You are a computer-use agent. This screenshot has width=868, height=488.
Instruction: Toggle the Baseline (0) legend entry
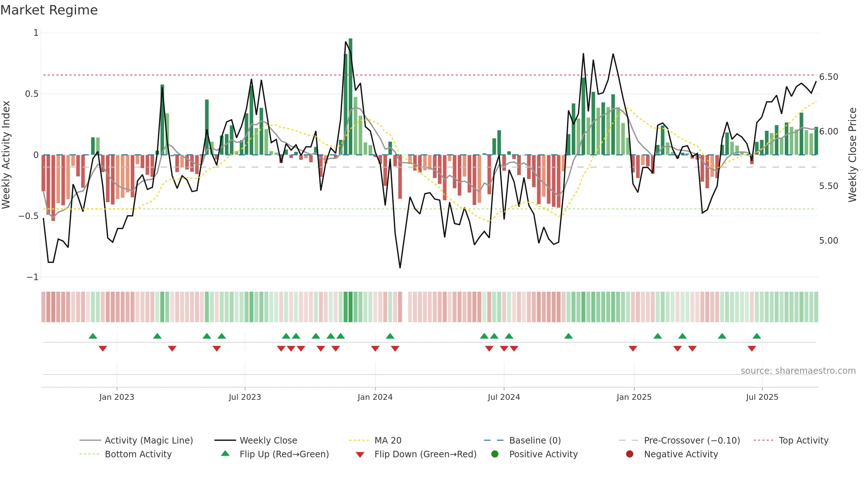[522, 440]
